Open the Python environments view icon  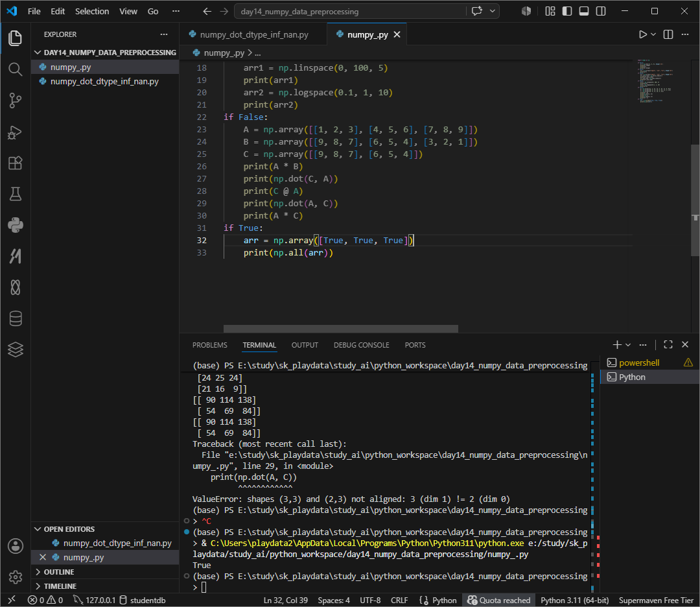[15, 225]
